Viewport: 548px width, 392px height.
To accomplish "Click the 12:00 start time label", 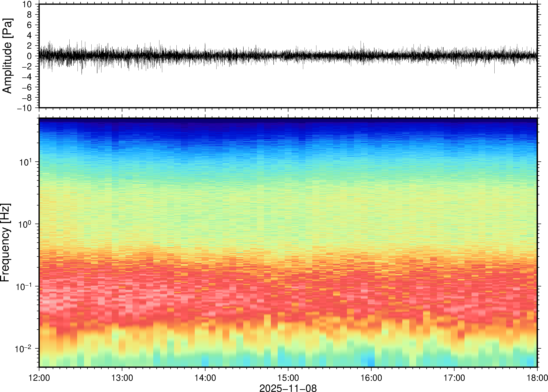I will [x=39, y=378].
